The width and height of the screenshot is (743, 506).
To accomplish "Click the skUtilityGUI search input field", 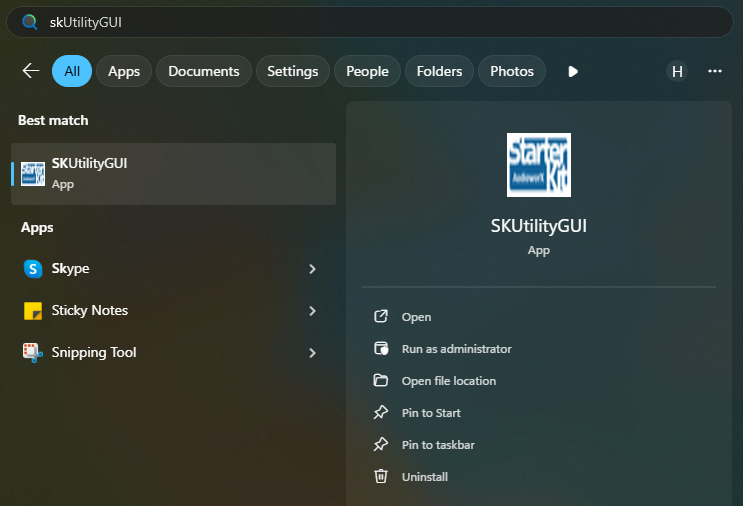I will point(370,22).
